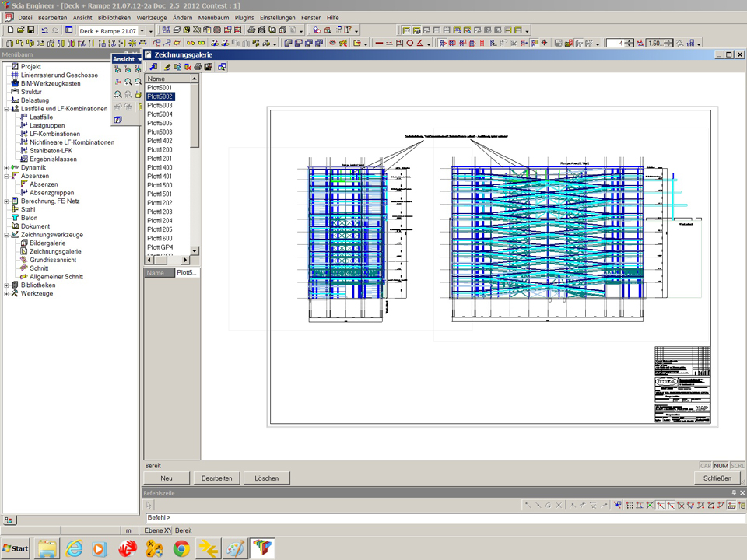Click the Save project toolbar icon
747x560 pixels.
pyautogui.click(x=31, y=30)
